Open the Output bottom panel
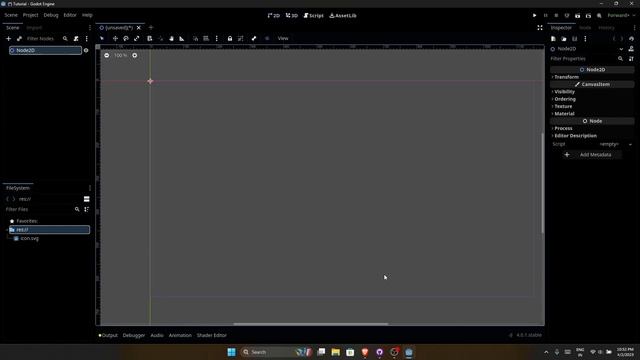 (108, 335)
